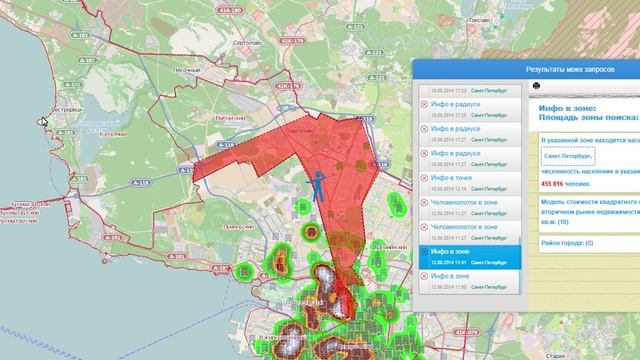Click the 'Сертолово' label on the map
Screen dimensions: 640x360
coord(248,43)
